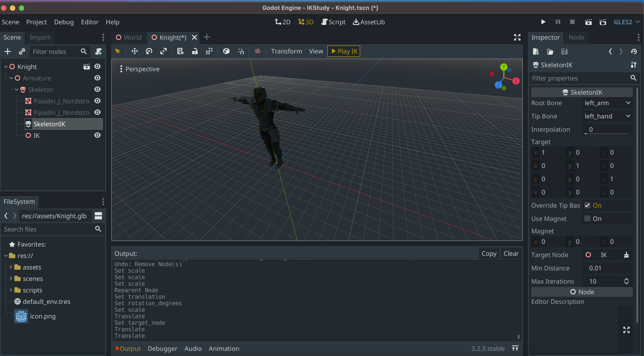Open the Perspective view menu
This screenshot has height=356, width=644.
pos(142,69)
